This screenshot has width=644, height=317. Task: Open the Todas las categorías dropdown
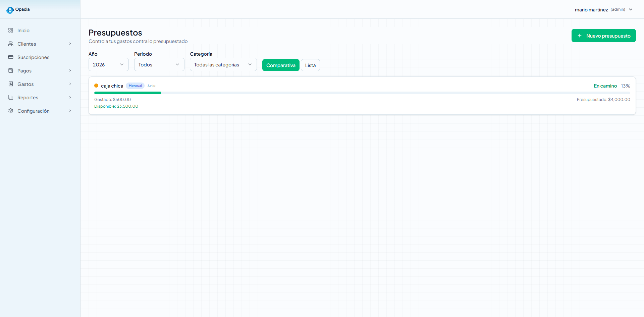point(223,64)
